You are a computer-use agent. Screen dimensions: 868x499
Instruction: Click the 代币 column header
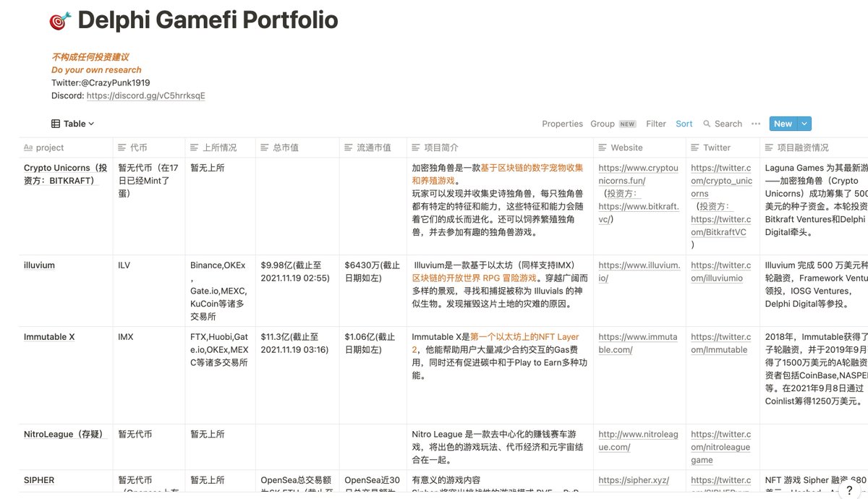point(148,148)
